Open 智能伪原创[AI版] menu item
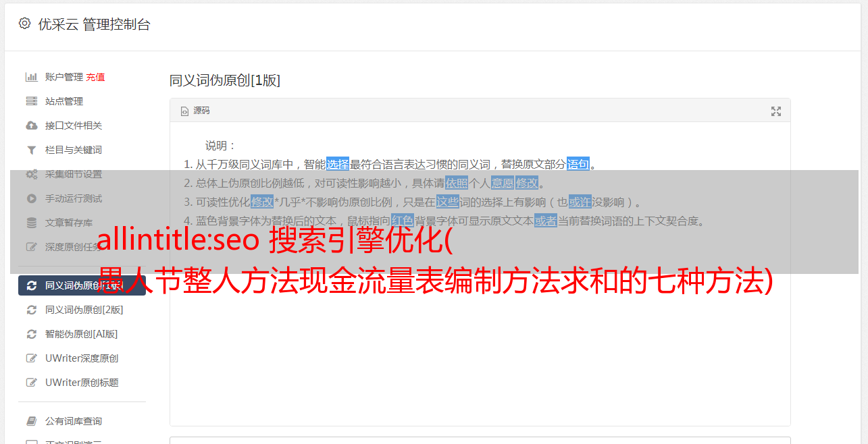The height and width of the screenshot is (444, 868). point(81,334)
